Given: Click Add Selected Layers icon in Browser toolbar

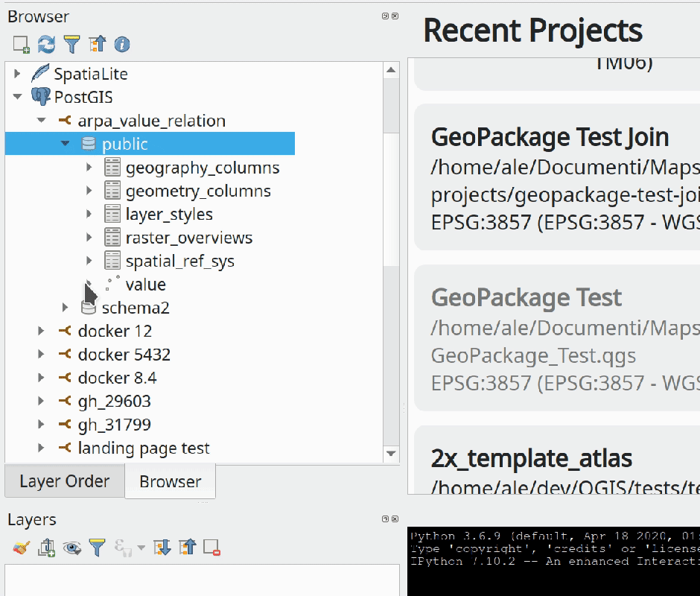Looking at the screenshot, I should click(21, 45).
